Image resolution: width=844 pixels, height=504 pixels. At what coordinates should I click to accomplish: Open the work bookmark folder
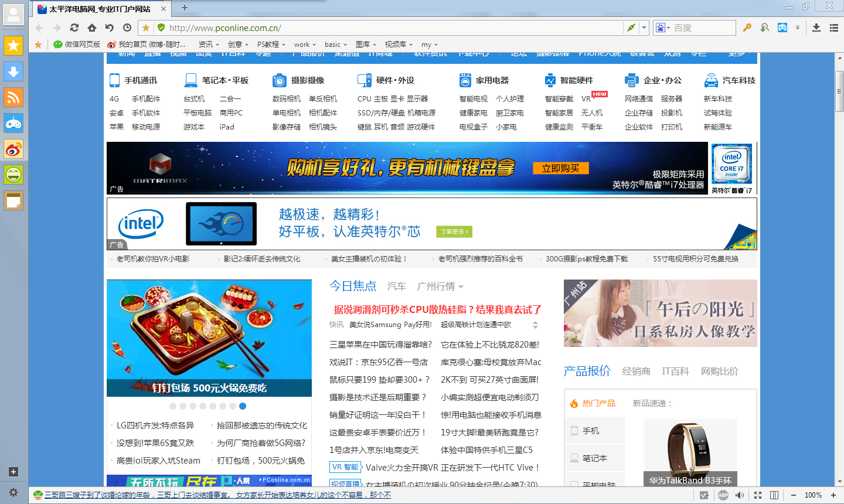(305, 45)
